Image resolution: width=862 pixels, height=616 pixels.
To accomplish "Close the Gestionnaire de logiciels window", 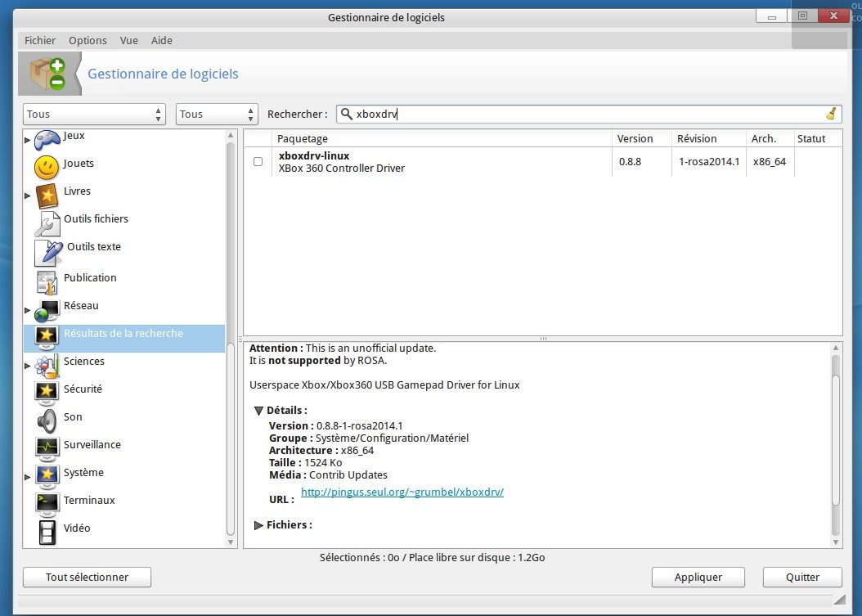I will coord(833,16).
